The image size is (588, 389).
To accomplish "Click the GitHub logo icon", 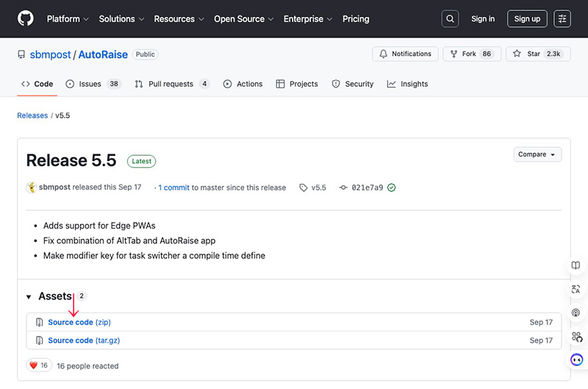I will click(x=26, y=18).
